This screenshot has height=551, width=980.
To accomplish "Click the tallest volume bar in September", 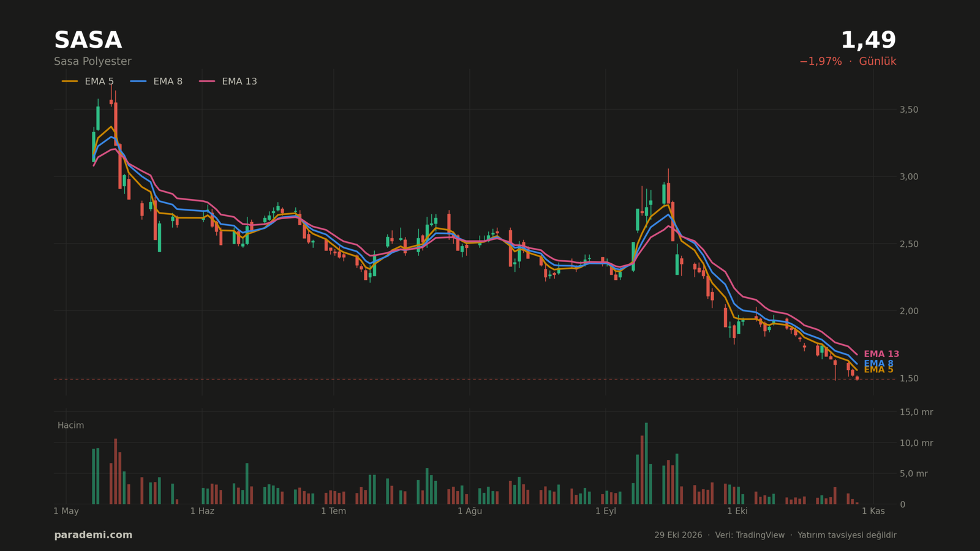I will point(646,463).
